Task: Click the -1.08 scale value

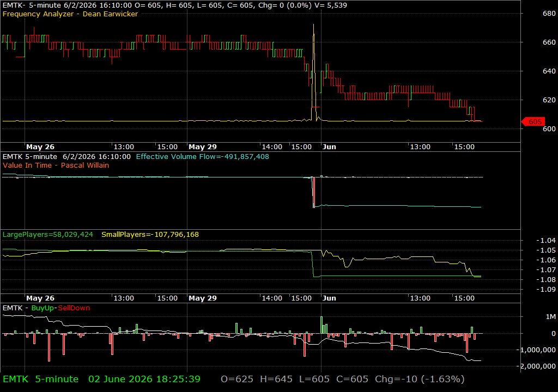Action: [x=546, y=280]
